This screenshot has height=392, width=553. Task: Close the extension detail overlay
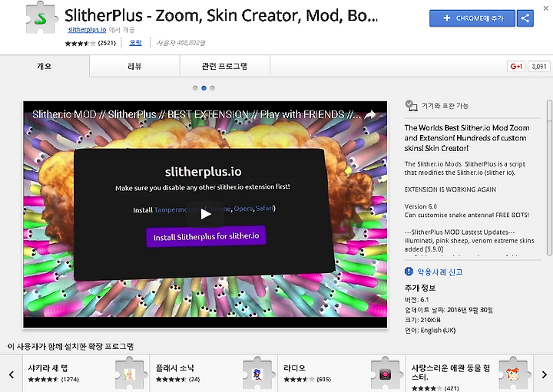pyautogui.click(x=545, y=8)
